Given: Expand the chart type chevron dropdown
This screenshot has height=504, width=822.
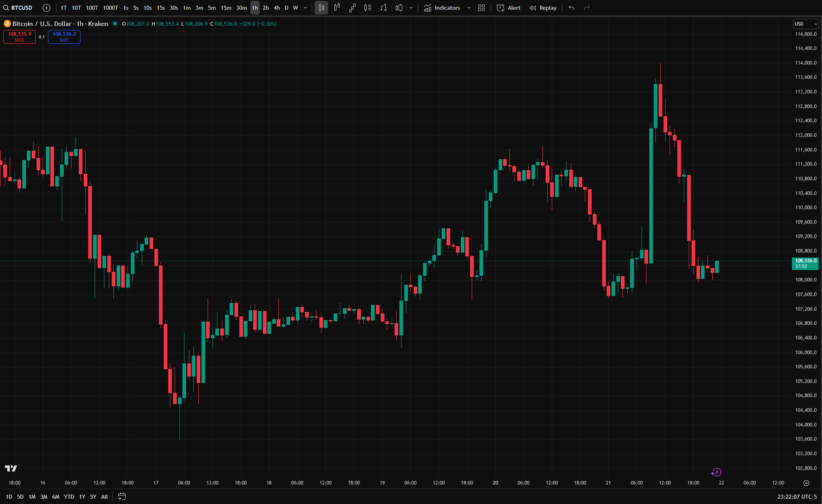Looking at the screenshot, I should (x=411, y=8).
